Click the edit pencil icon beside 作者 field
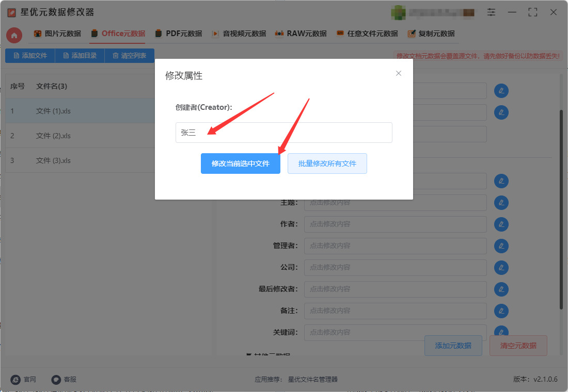Image resolution: width=568 pixels, height=392 pixels. tap(501, 224)
